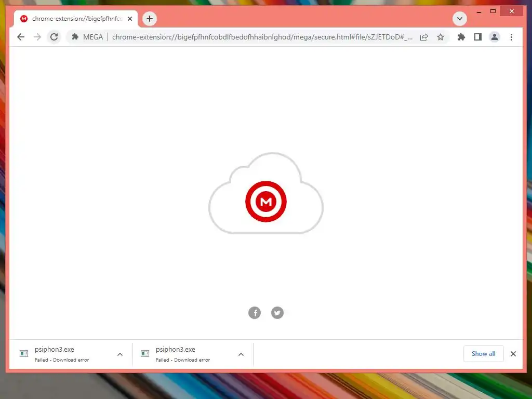Click the red MEGA logo in cloud
This screenshot has height=399, width=532.
(x=266, y=202)
